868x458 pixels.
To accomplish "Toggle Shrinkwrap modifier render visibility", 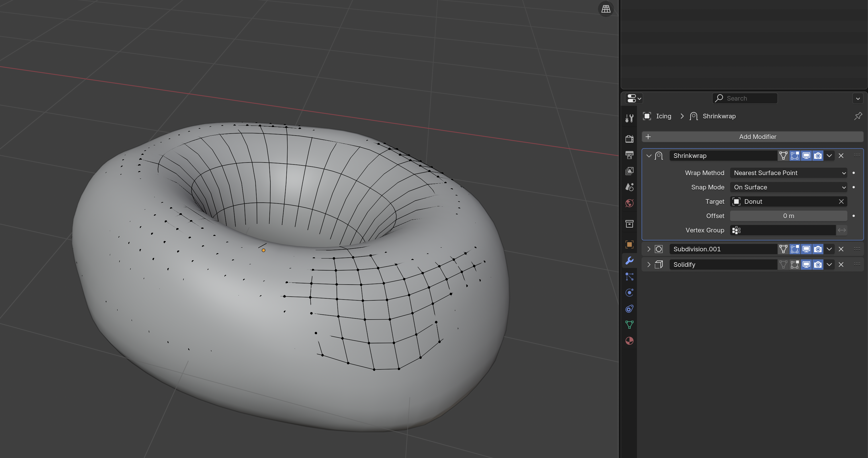I will (x=818, y=156).
